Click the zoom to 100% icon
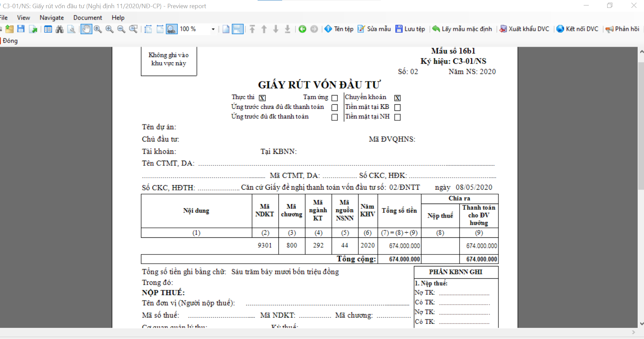 tap(171, 29)
